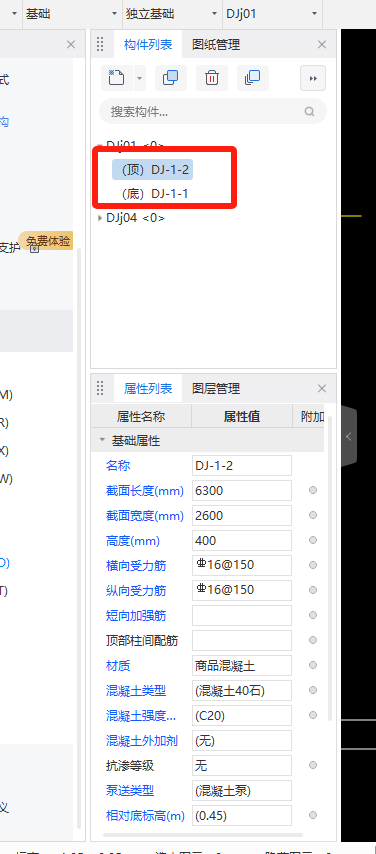376x854 pixels.
Task: Toggle 附加 marker for 材质
Action: point(313,665)
